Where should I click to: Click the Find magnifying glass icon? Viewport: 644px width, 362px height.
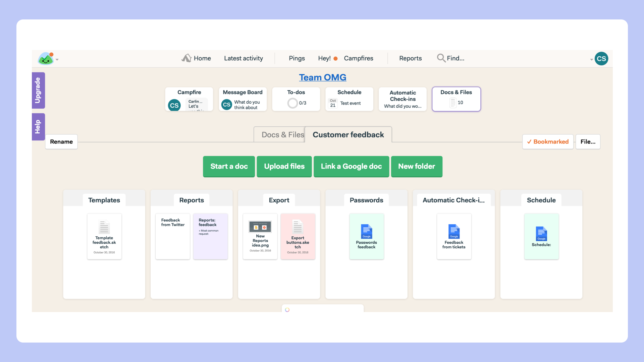click(x=441, y=58)
